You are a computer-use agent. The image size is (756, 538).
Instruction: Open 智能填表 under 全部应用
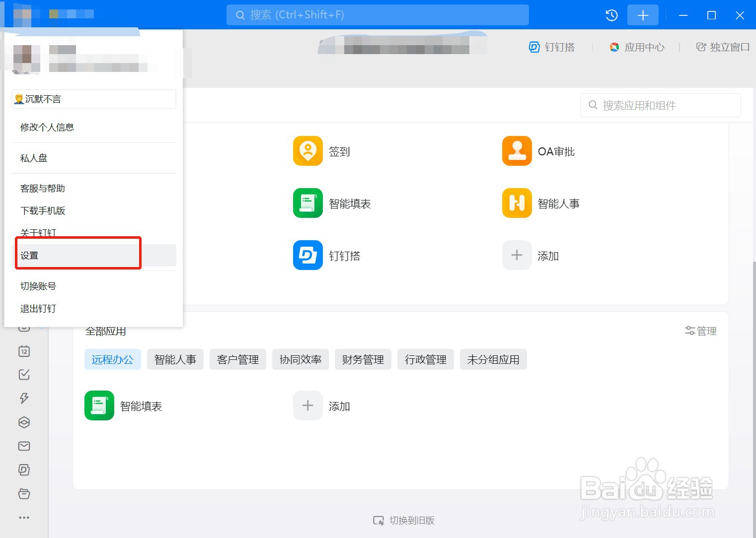click(x=99, y=405)
